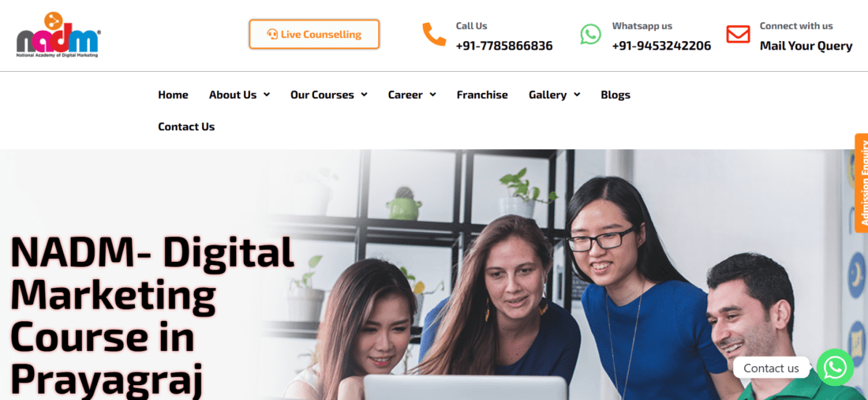The width and height of the screenshot is (868, 400).
Task: Go to the Home menu item
Action: (x=174, y=95)
